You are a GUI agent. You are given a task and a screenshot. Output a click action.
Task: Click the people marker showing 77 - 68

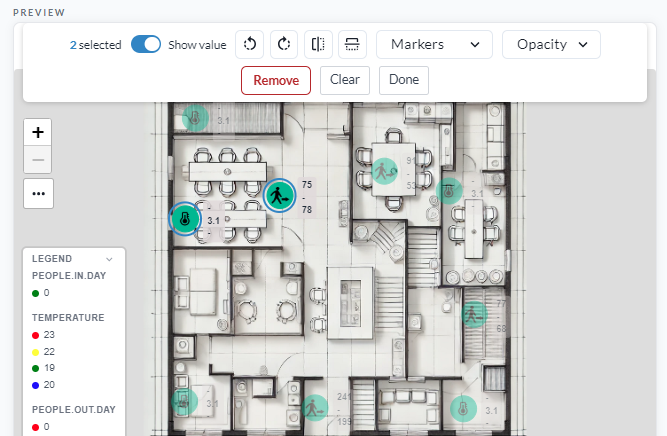(474, 314)
